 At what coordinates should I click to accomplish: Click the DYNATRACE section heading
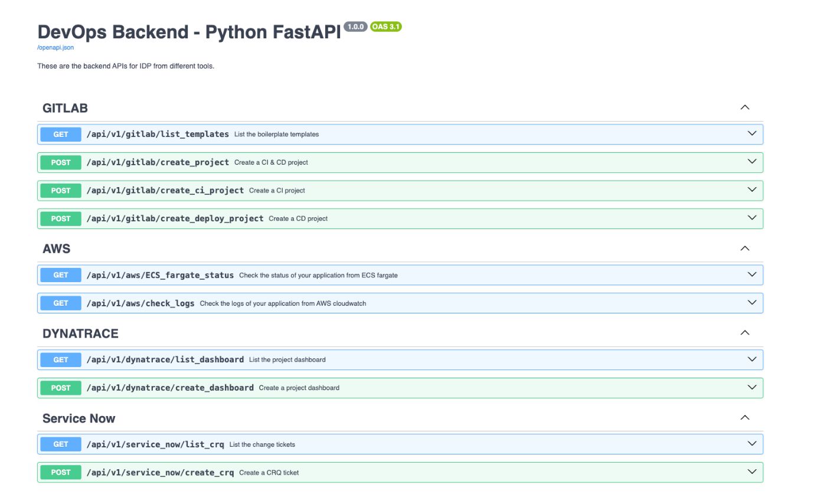tap(80, 333)
